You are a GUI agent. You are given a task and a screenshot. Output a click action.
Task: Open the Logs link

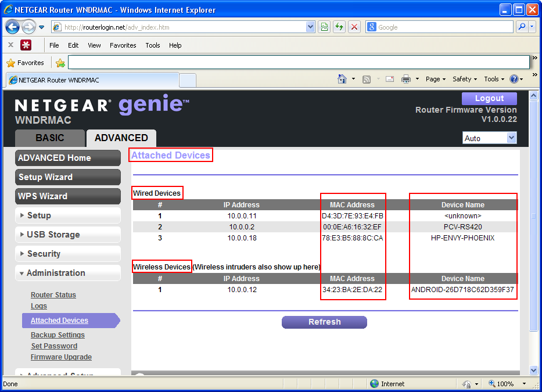(39, 306)
